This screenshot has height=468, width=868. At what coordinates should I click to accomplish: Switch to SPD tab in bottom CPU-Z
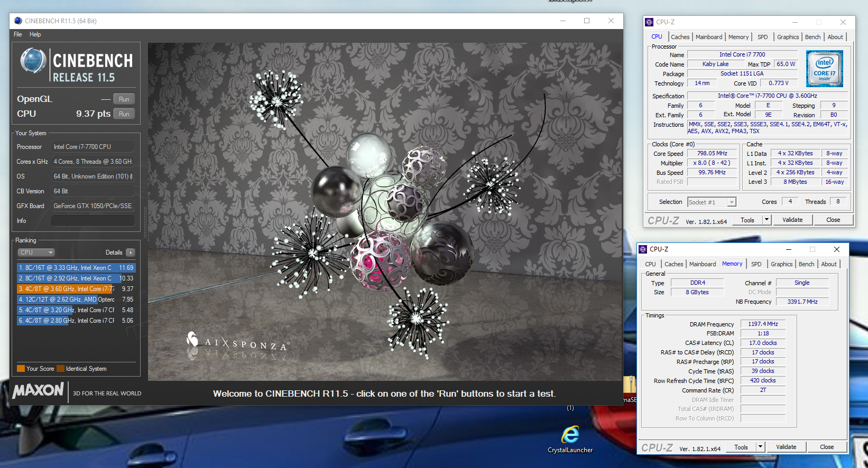[x=756, y=264]
